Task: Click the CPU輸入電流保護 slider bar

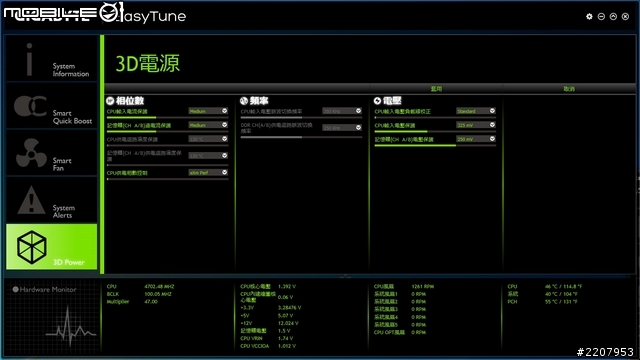Action: [167, 118]
